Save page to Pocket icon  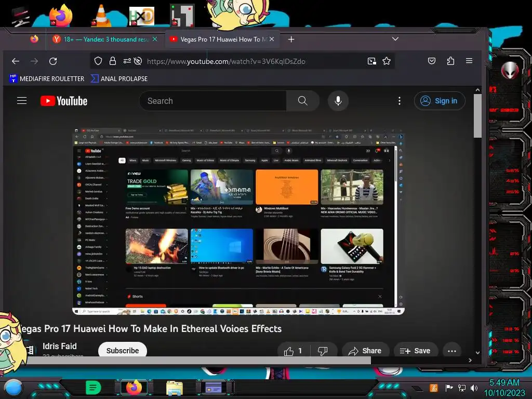[x=432, y=61]
